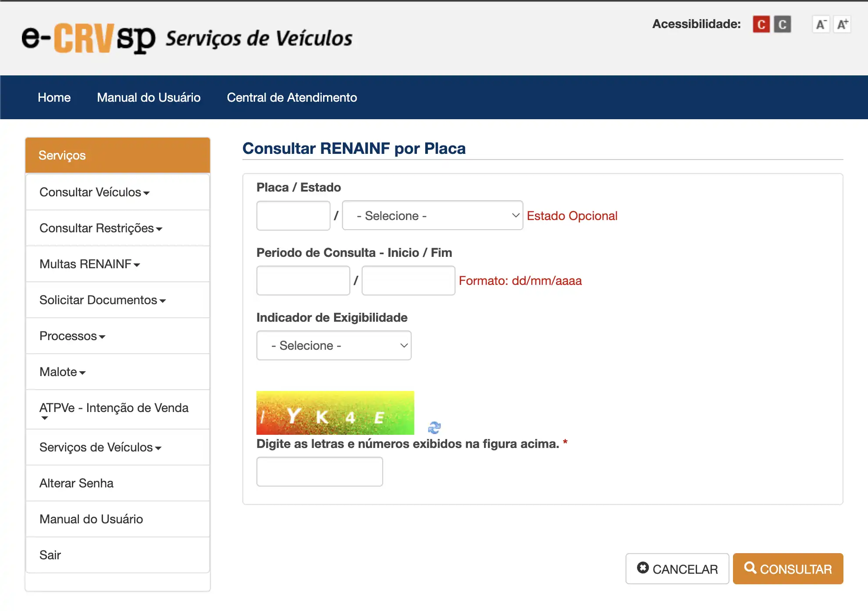The image size is (868, 611).
Task: Focus the period start date field
Action: pos(303,281)
